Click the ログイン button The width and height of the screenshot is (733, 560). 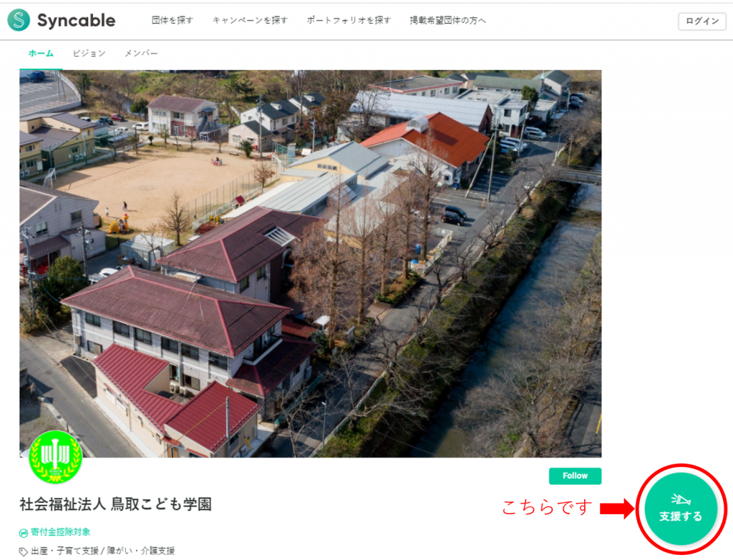tap(702, 21)
